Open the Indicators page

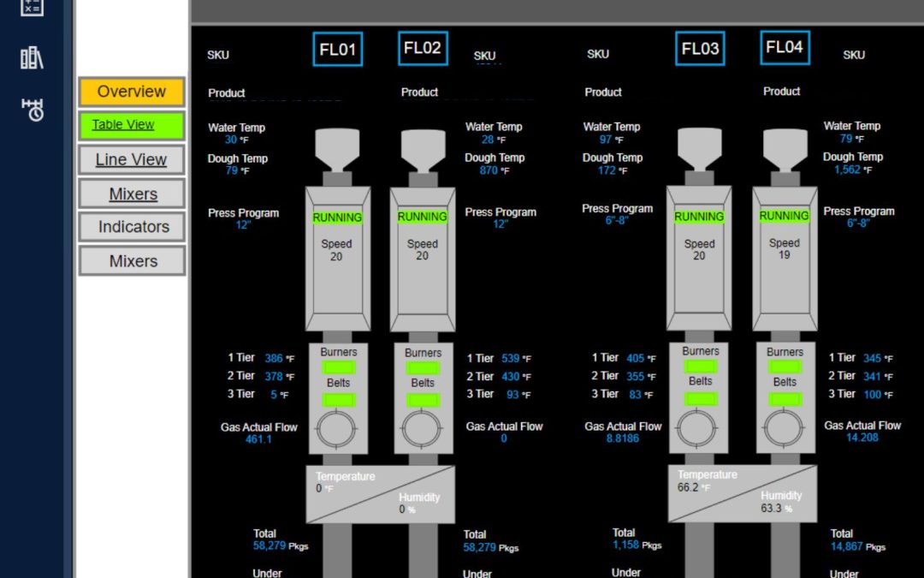click(x=132, y=226)
